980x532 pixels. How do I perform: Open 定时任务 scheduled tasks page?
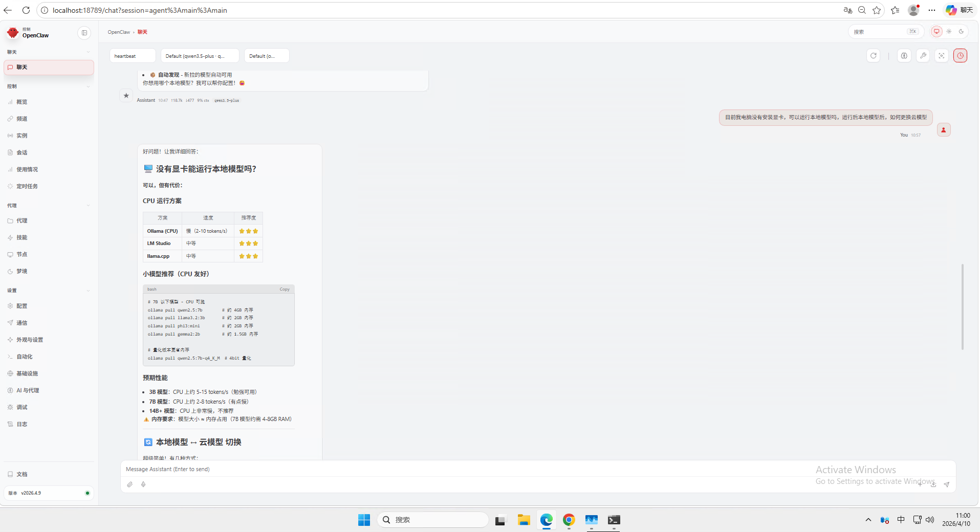tap(49, 186)
